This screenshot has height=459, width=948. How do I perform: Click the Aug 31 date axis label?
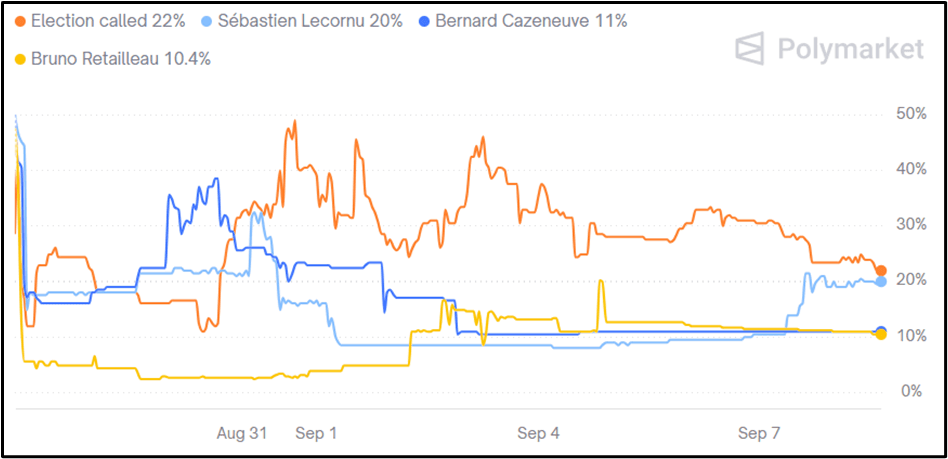pos(242,433)
